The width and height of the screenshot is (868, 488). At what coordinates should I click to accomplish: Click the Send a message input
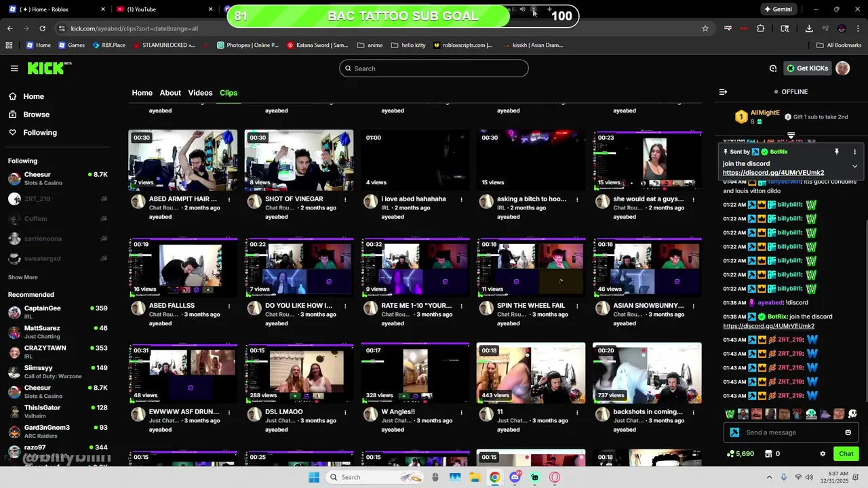click(x=791, y=432)
